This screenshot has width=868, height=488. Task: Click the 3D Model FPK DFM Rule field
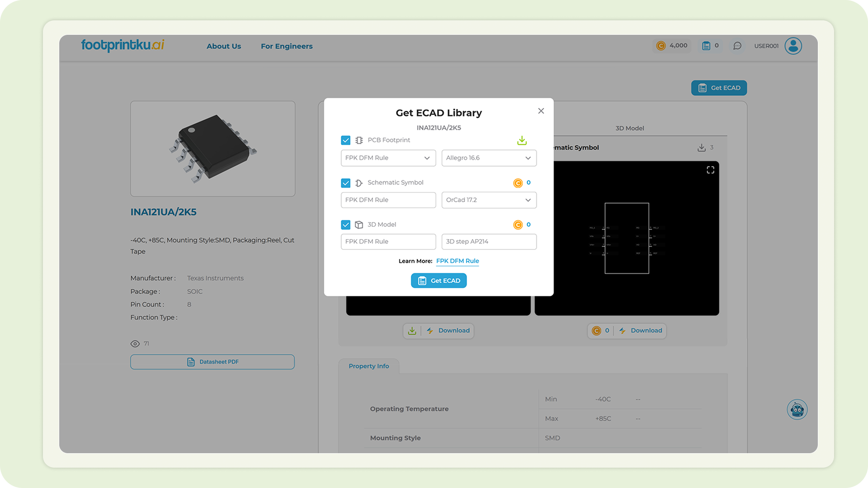coord(388,241)
